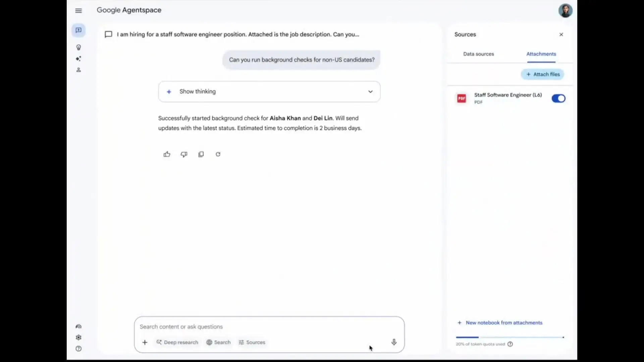Image resolution: width=644 pixels, height=362 pixels.
Task: Expand the Show thinking chevron
Action: click(x=370, y=92)
